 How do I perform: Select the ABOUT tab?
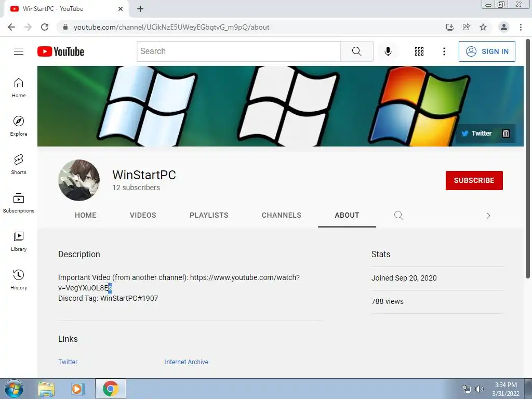pos(347,215)
